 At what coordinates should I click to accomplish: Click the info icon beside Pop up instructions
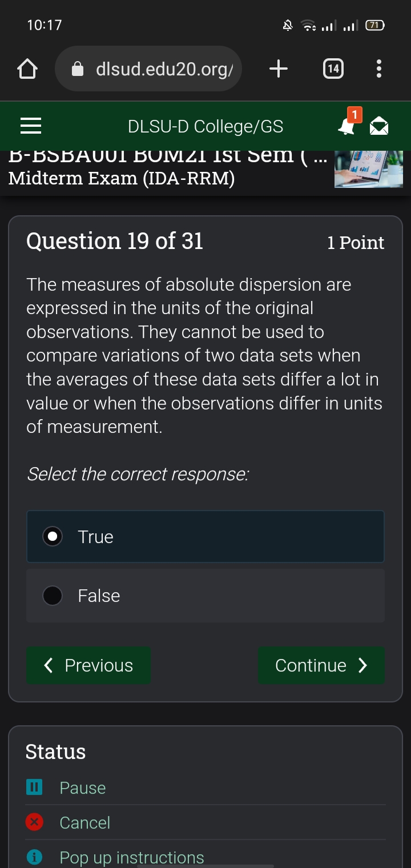point(34,857)
